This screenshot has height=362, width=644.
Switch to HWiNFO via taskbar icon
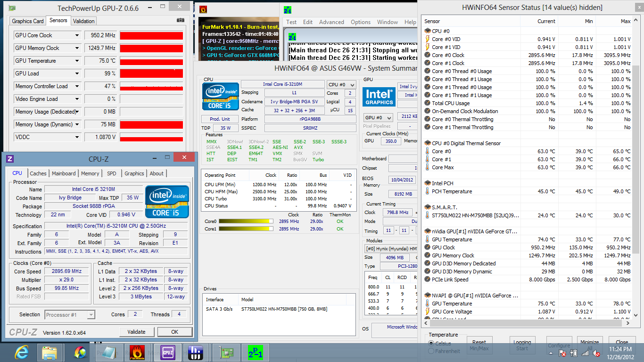coord(195,352)
